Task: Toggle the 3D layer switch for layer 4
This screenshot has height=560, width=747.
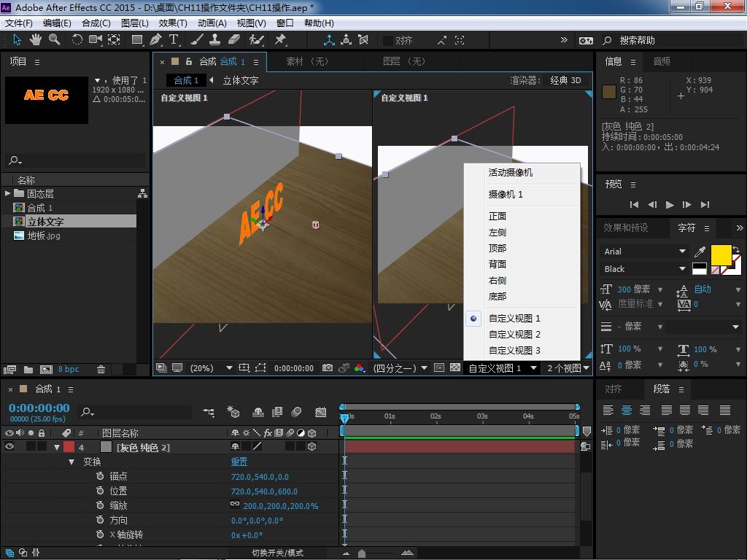Action: coord(312,447)
